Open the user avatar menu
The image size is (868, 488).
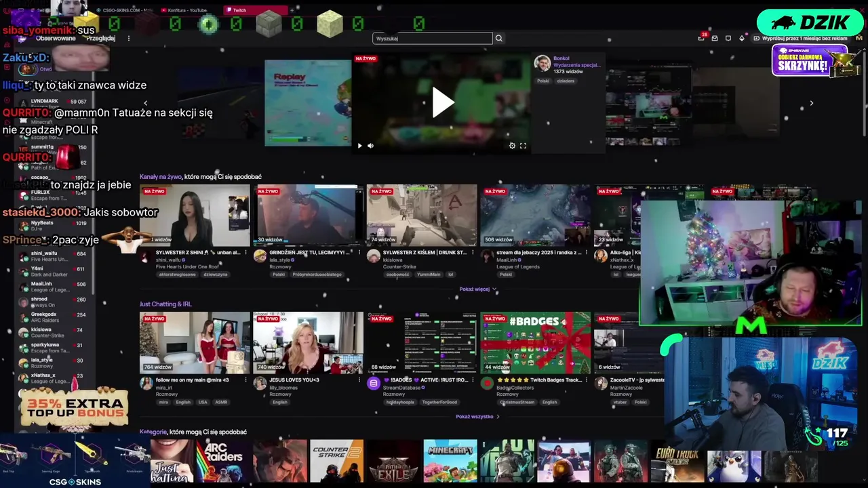point(859,39)
